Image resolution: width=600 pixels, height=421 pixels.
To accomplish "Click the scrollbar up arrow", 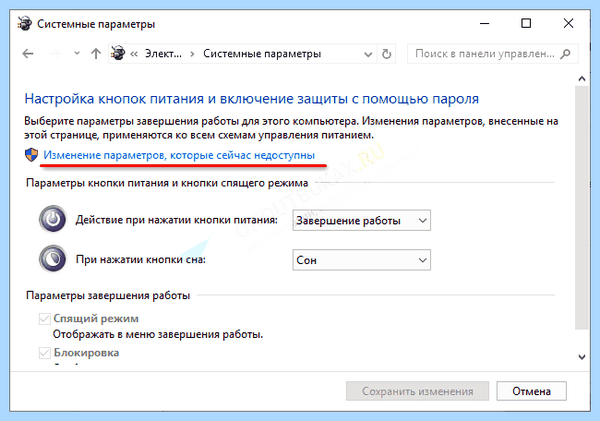I will click(582, 79).
